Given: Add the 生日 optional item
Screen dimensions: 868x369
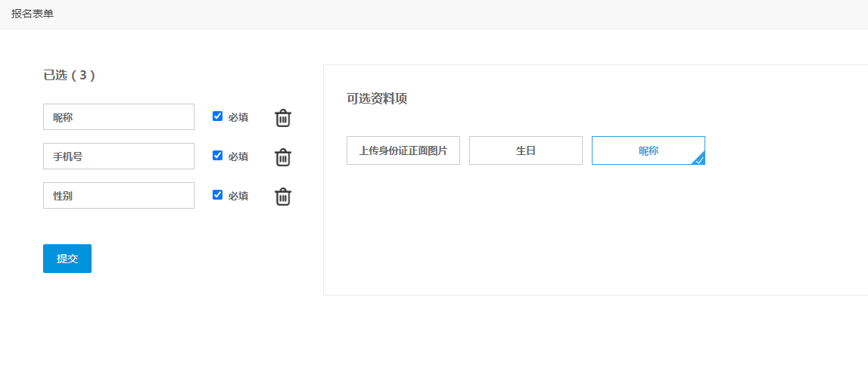Looking at the screenshot, I should (x=526, y=150).
